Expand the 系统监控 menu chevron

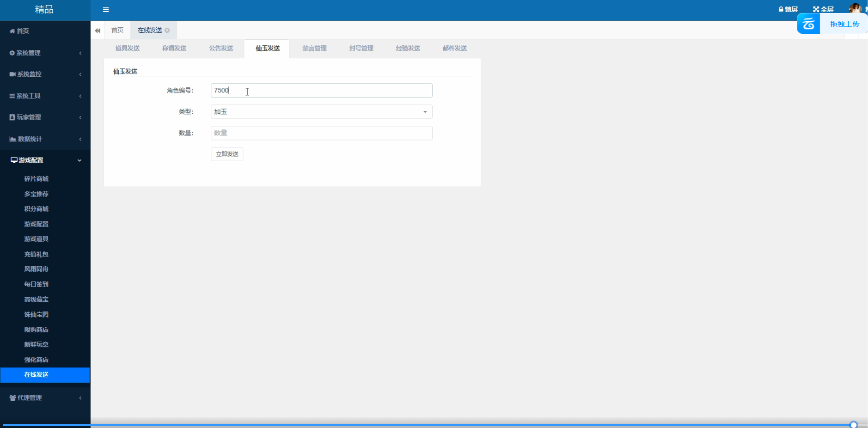click(x=80, y=74)
